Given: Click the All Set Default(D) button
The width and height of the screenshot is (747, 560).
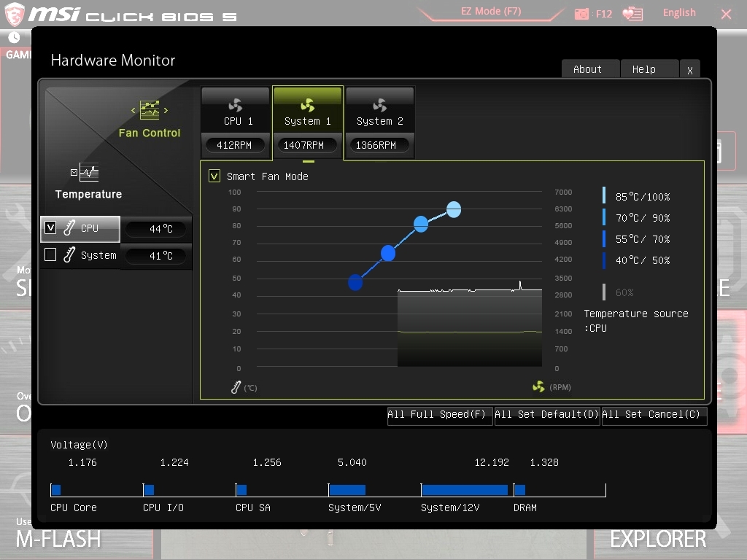Looking at the screenshot, I should pos(546,415).
